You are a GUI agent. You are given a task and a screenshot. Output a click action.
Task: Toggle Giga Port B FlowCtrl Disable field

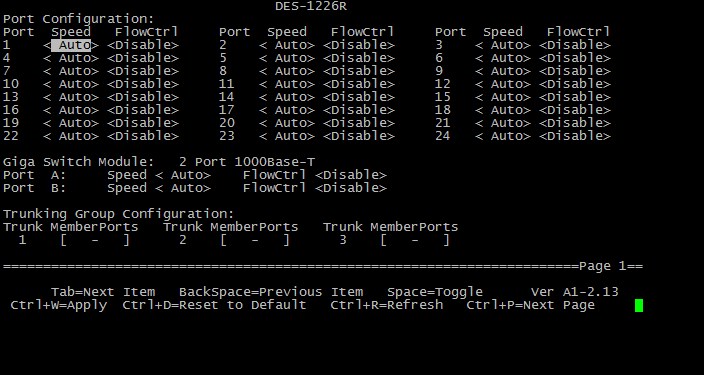click(351, 188)
